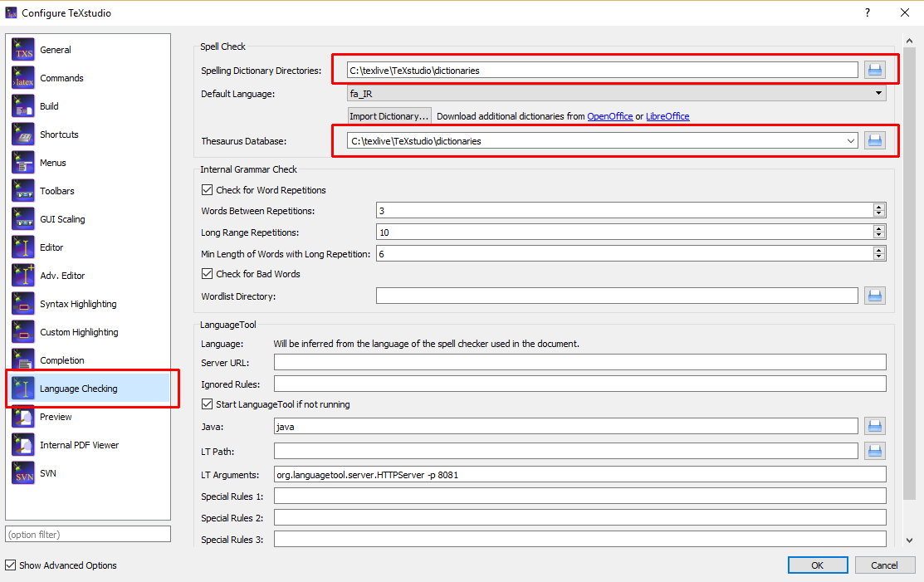Click the scrollbar up arrow

909,42
